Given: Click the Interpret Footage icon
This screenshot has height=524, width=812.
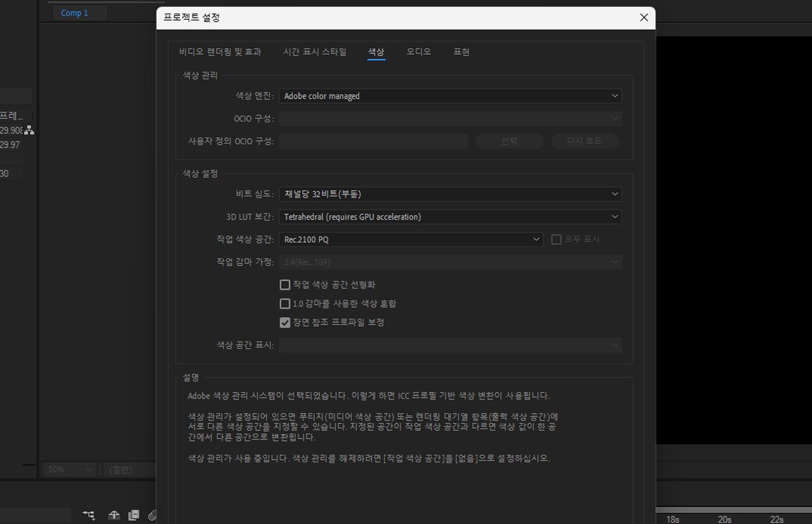Looking at the screenshot, I should pos(114,515).
